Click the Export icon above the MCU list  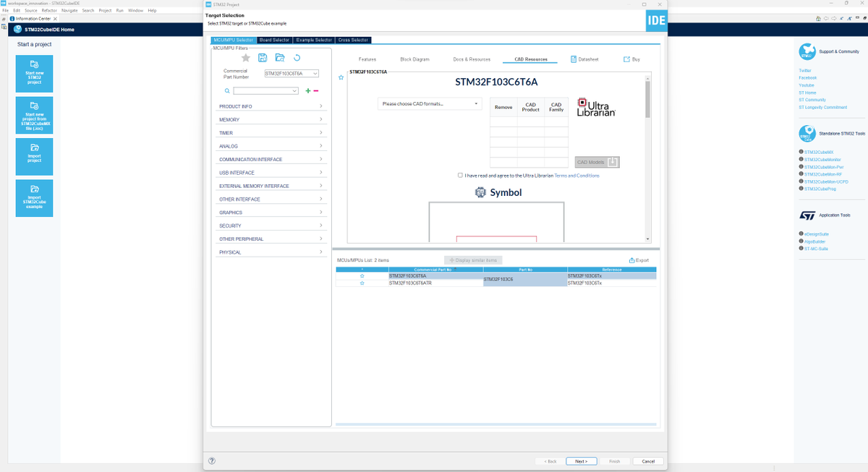pyautogui.click(x=639, y=260)
